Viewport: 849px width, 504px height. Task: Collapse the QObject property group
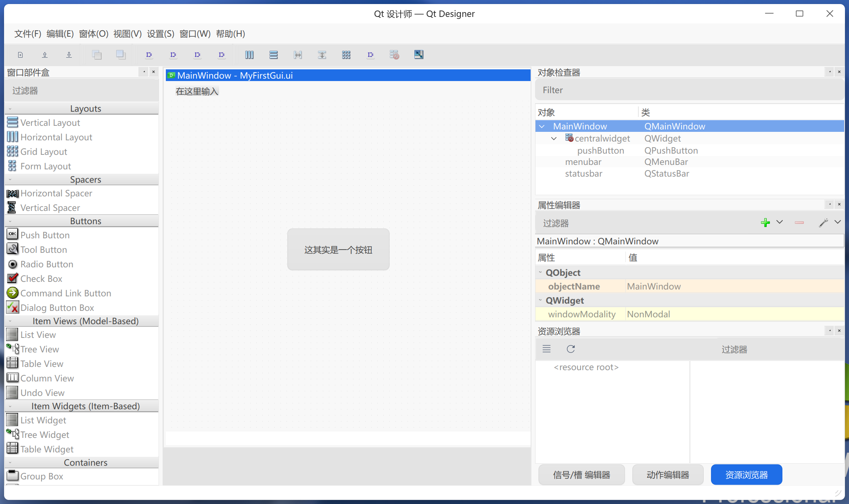tap(540, 273)
